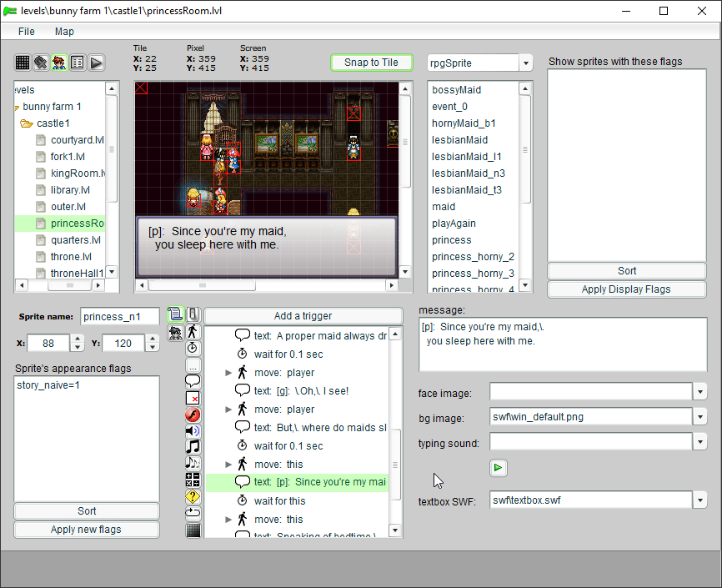This screenshot has height=588, width=722.
Task: Click Apply Display Flags button
Action: click(x=626, y=289)
